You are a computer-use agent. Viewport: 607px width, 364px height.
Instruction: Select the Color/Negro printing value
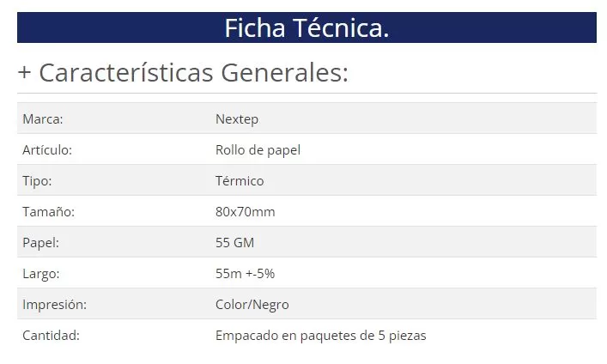(252, 304)
